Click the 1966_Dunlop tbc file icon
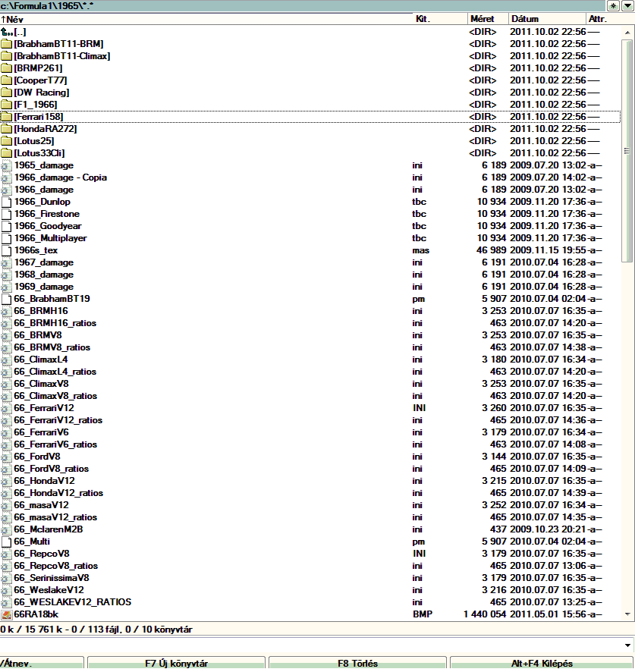The image size is (635, 672). point(6,202)
